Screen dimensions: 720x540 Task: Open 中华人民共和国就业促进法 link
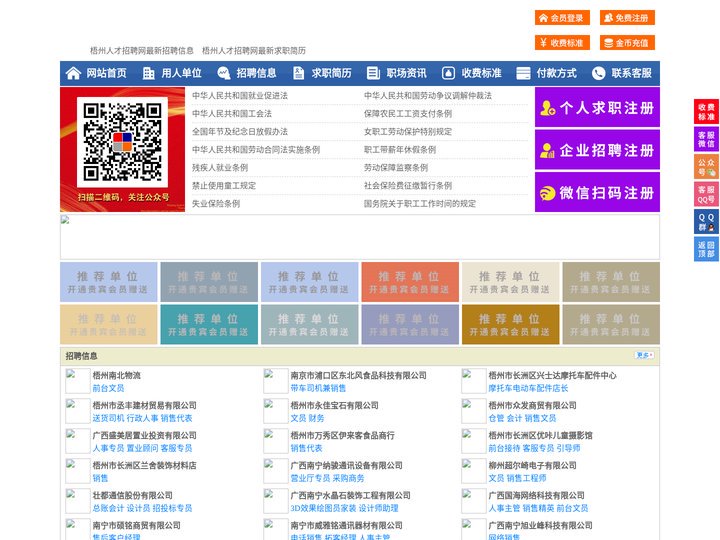click(240, 96)
